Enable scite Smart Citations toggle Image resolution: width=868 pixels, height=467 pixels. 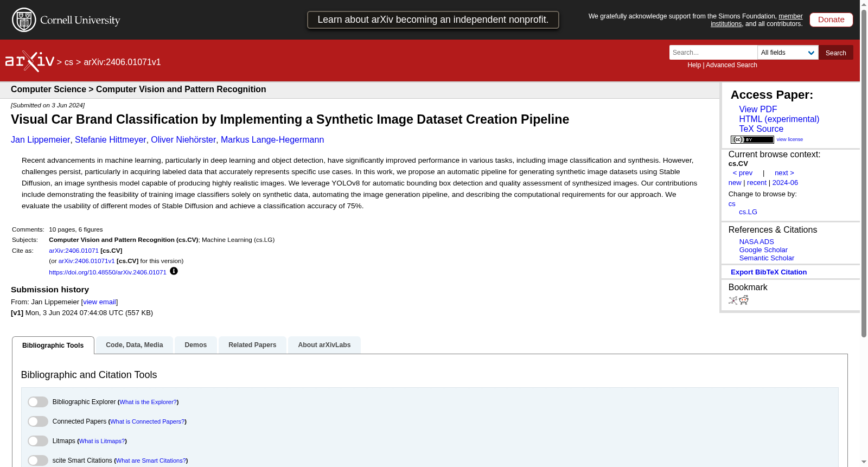(x=38, y=460)
